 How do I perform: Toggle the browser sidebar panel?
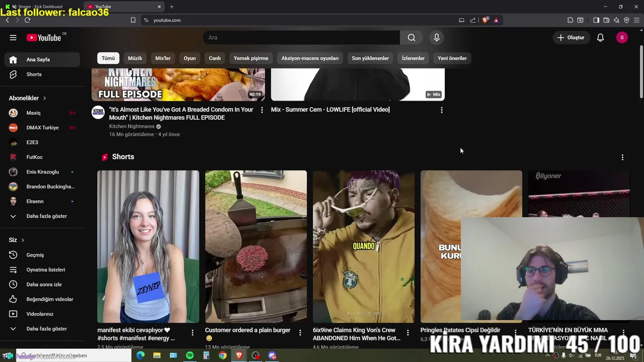point(596,20)
